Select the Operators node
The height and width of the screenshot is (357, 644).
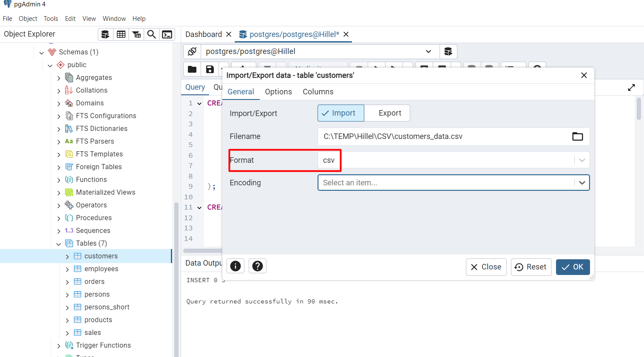[x=91, y=205]
